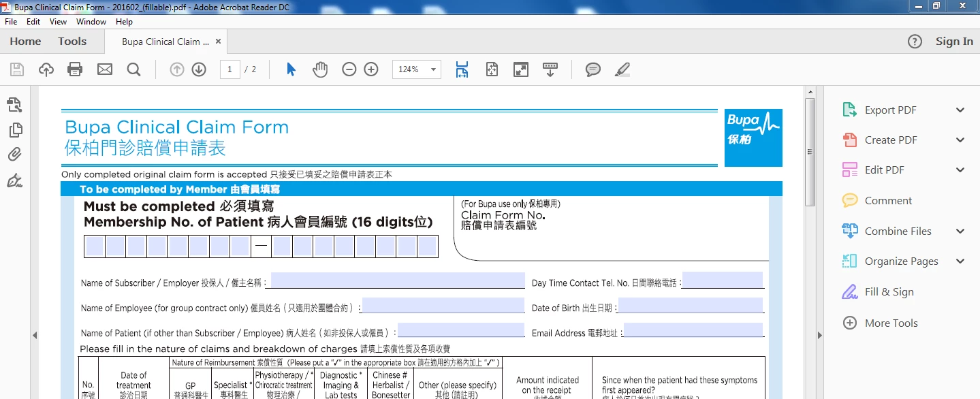The image size is (980, 399).
Task: Zoom out with minus button
Action: click(x=349, y=69)
